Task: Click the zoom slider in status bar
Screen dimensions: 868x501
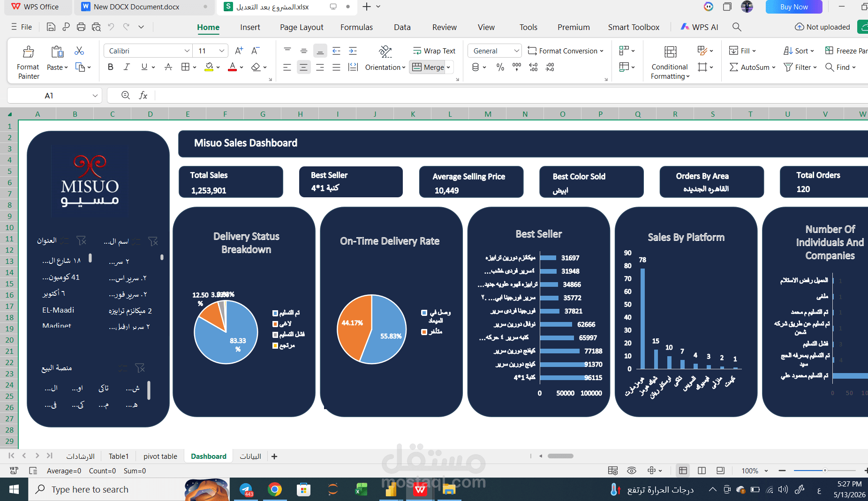Action: (x=825, y=470)
